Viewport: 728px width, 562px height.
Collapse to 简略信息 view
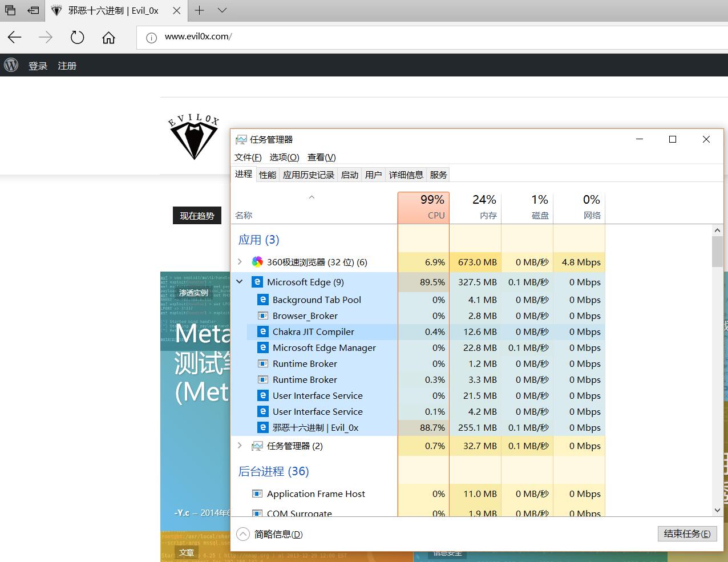(x=270, y=534)
